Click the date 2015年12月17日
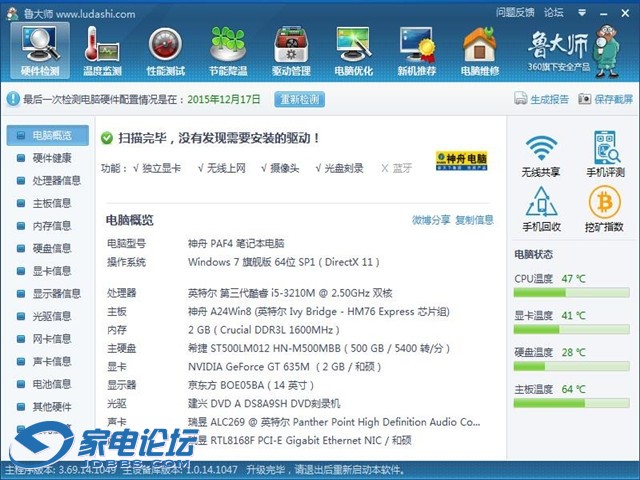 pyautogui.click(x=224, y=99)
